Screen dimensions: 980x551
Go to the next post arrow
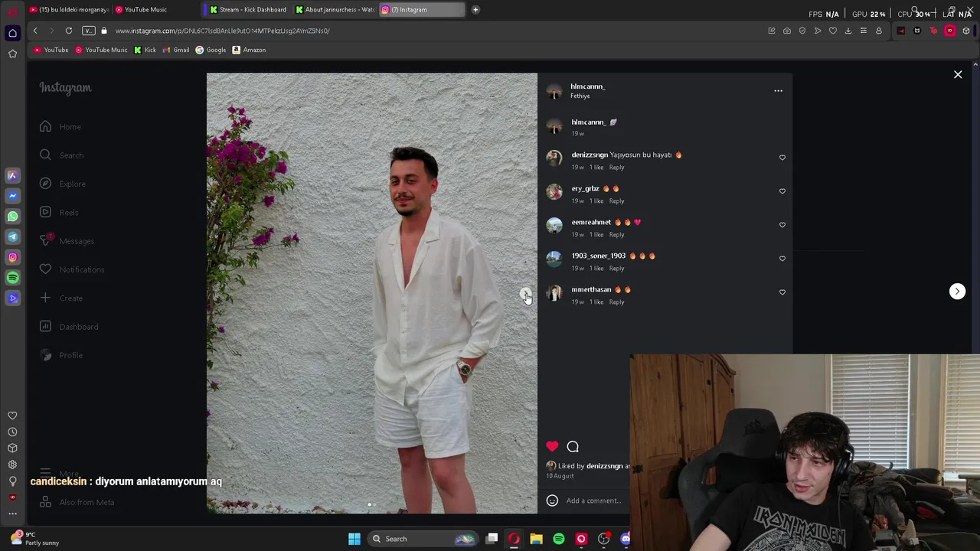(957, 291)
